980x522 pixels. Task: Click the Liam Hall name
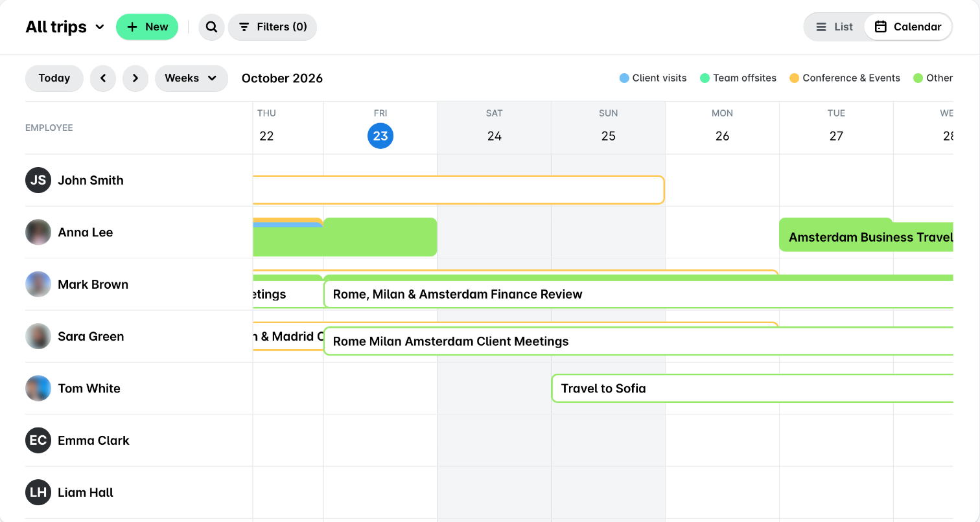click(86, 492)
